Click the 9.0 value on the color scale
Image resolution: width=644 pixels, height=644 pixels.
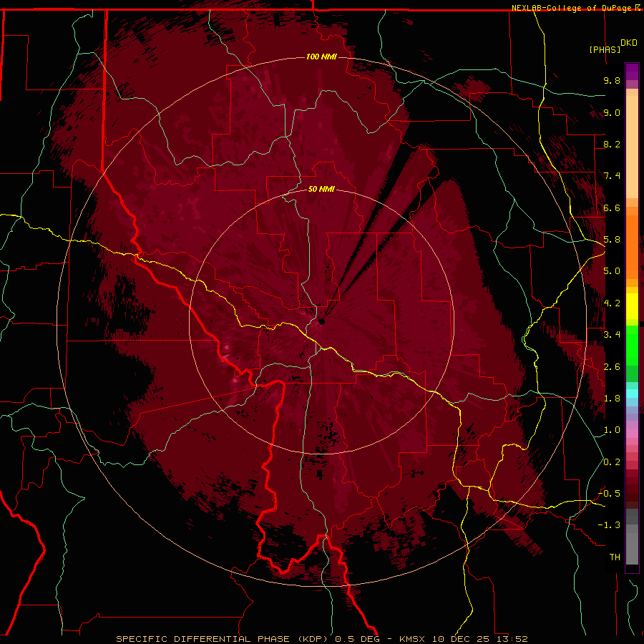pos(612,112)
